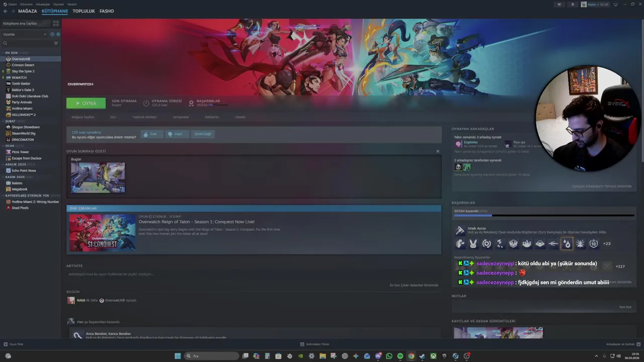Click Yeni Not button

pos(625,307)
